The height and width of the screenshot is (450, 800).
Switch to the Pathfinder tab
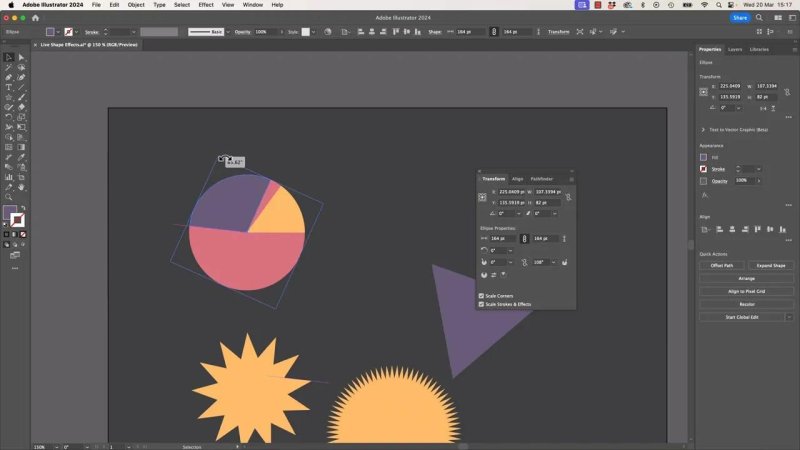tap(542, 179)
